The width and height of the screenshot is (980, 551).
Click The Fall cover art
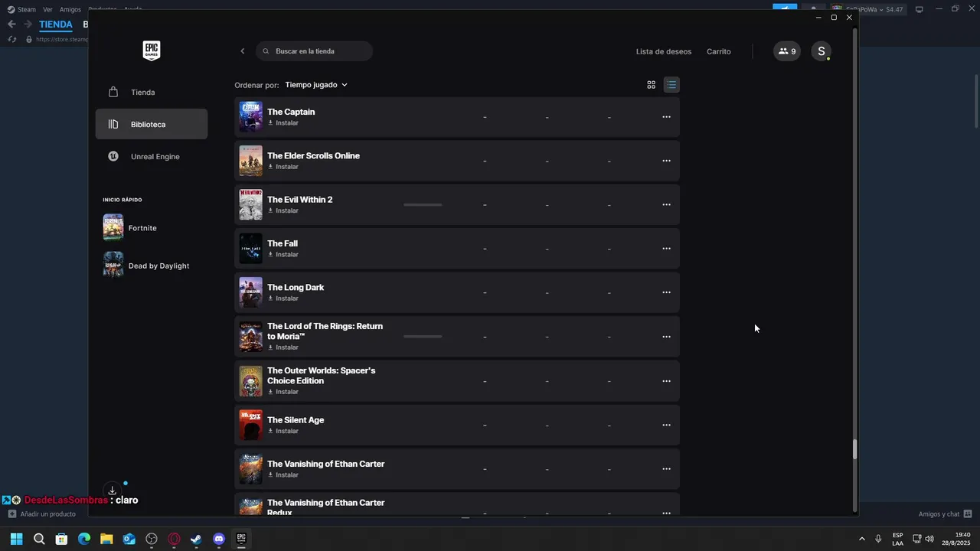pyautogui.click(x=250, y=249)
